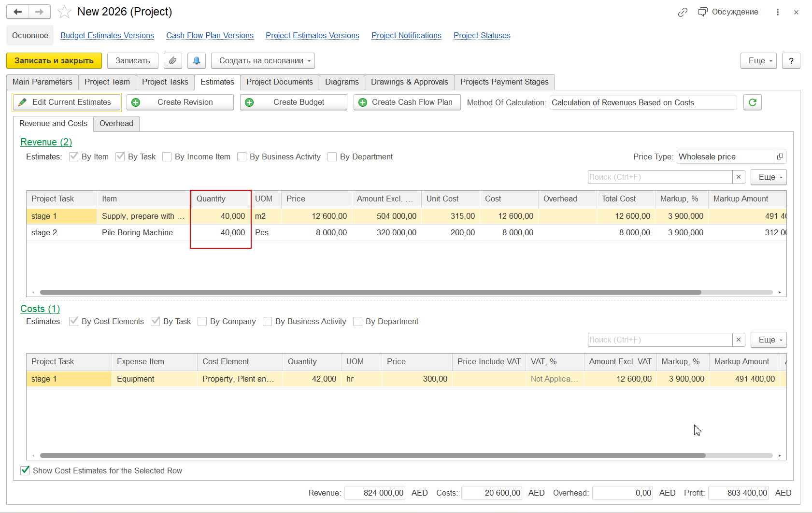Image resolution: width=812 pixels, height=513 pixels.
Task: Open the Обсуждение discussion panel
Action: [x=728, y=12]
